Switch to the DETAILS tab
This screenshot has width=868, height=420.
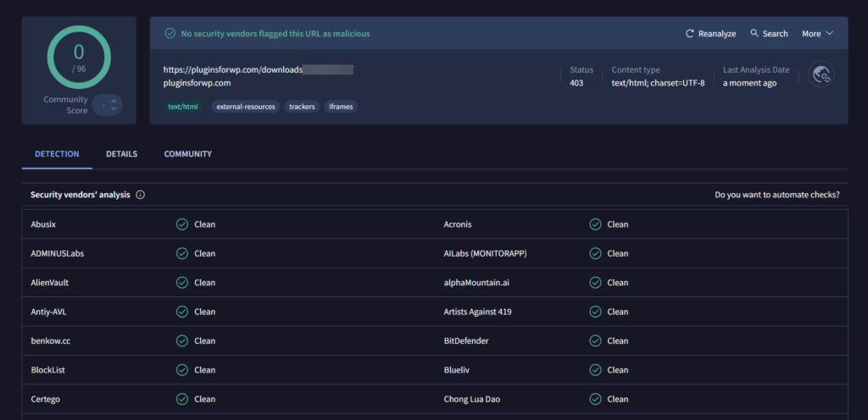coord(122,154)
